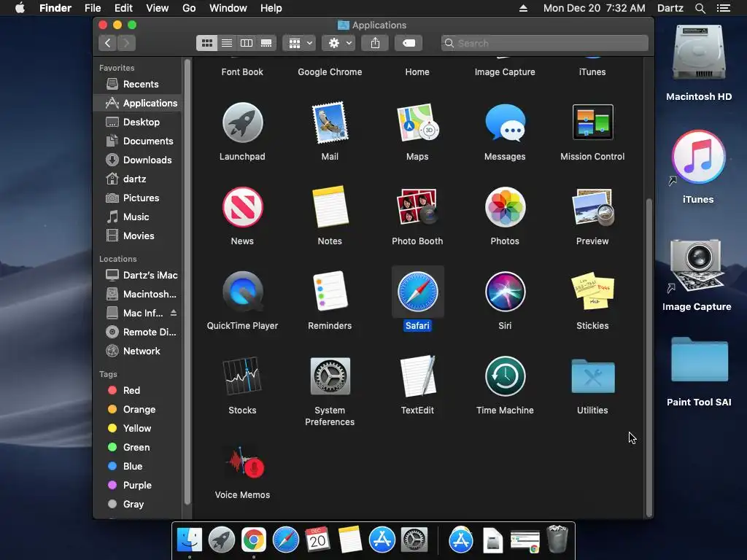747x560 pixels.
Task: Click the Share button in Finder toolbar
Action: click(x=376, y=43)
